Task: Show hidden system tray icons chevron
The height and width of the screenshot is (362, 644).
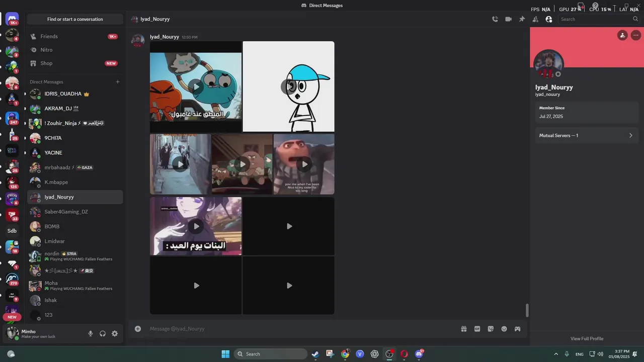Action: [556, 354]
